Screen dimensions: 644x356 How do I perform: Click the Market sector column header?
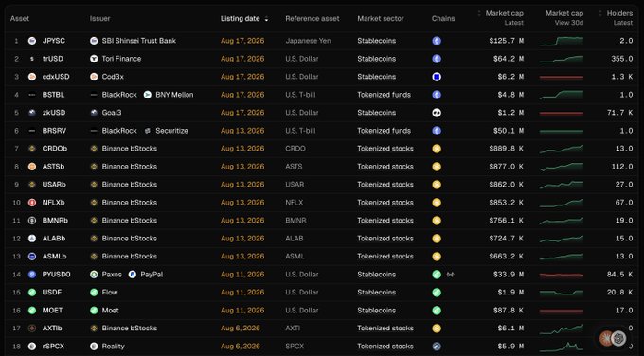click(x=381, y=19)
